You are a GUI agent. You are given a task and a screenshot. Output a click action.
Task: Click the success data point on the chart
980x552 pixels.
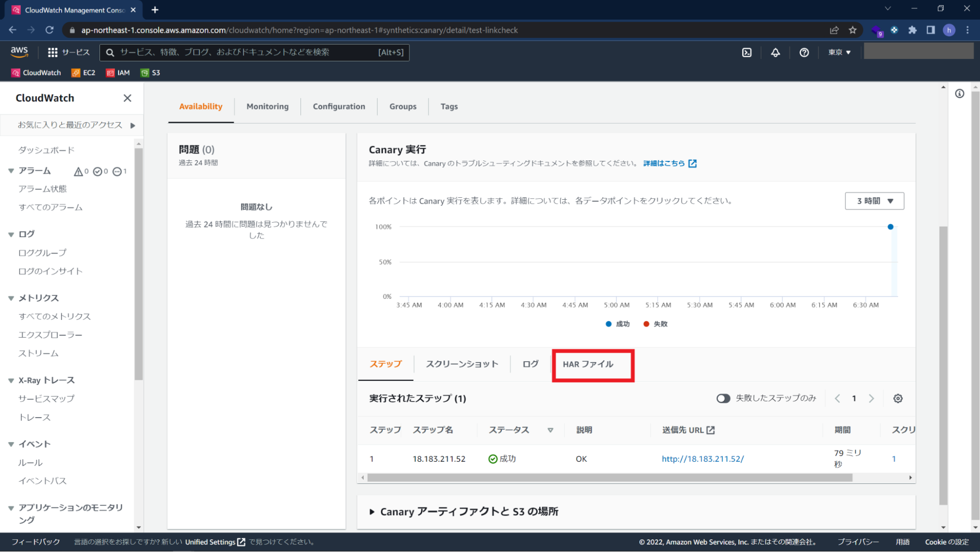pos(890,227)
